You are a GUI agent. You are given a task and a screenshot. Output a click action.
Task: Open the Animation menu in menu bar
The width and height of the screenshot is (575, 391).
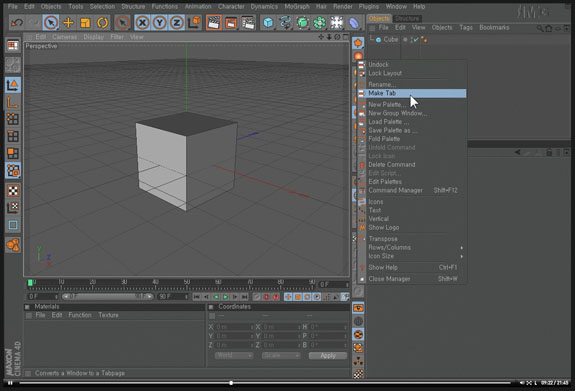tap(198, 7)
